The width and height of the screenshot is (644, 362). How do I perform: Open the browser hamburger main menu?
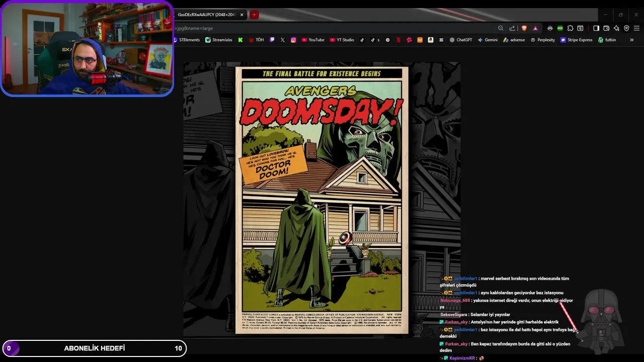click(x=636, y=28)
